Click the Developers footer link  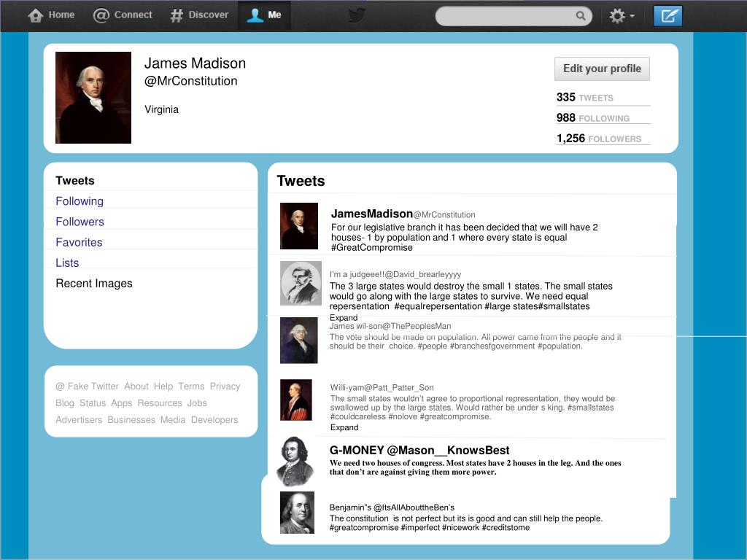[214, 419]
